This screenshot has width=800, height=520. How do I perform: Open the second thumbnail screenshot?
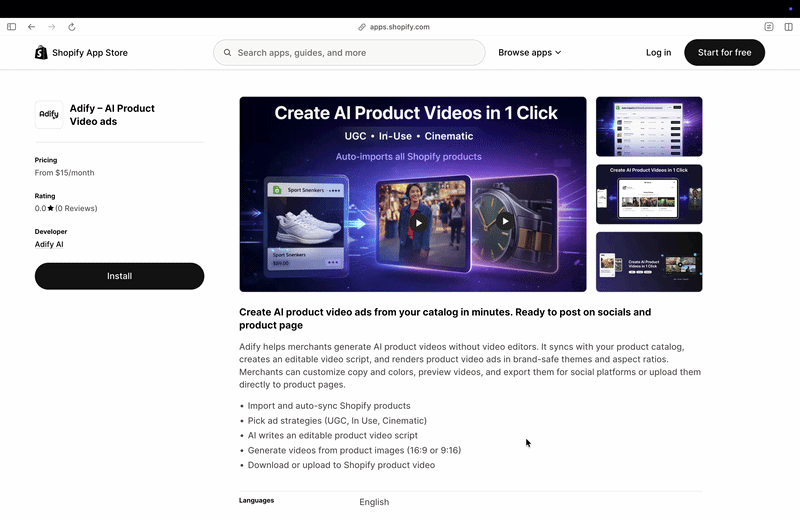[649, 194]
